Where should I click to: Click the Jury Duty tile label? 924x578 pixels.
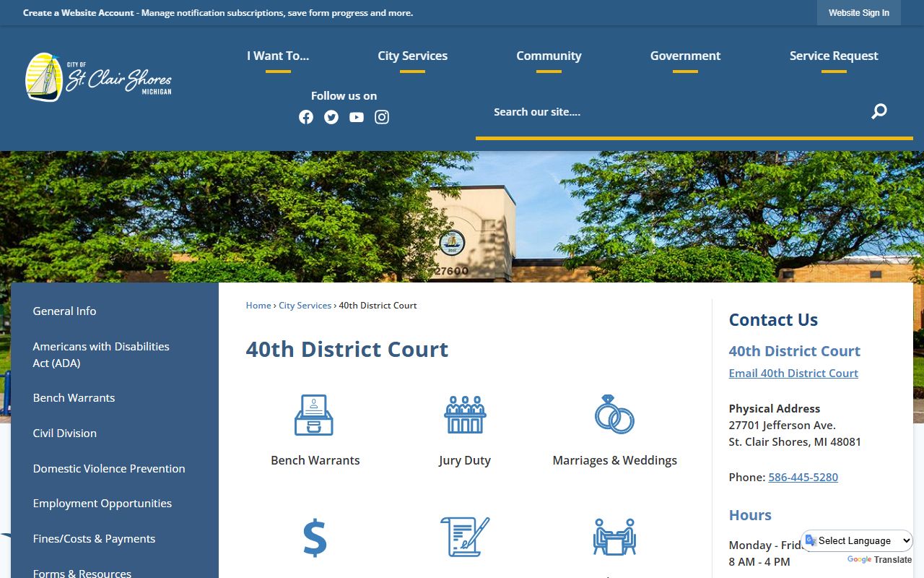click(x=465, y=460)
